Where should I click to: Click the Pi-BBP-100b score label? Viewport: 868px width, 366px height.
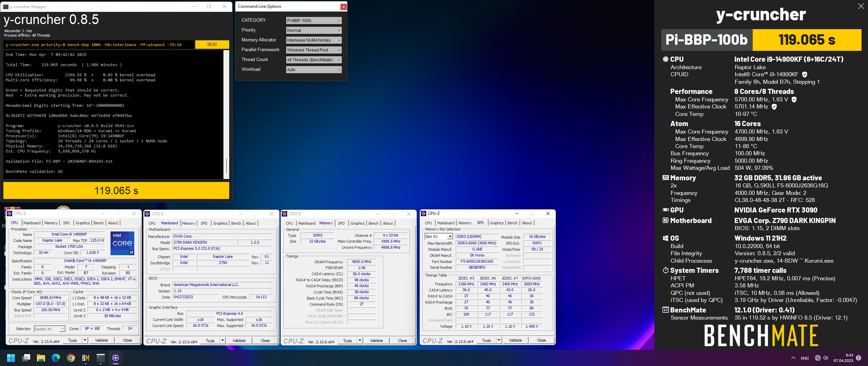tap(707, 40)
